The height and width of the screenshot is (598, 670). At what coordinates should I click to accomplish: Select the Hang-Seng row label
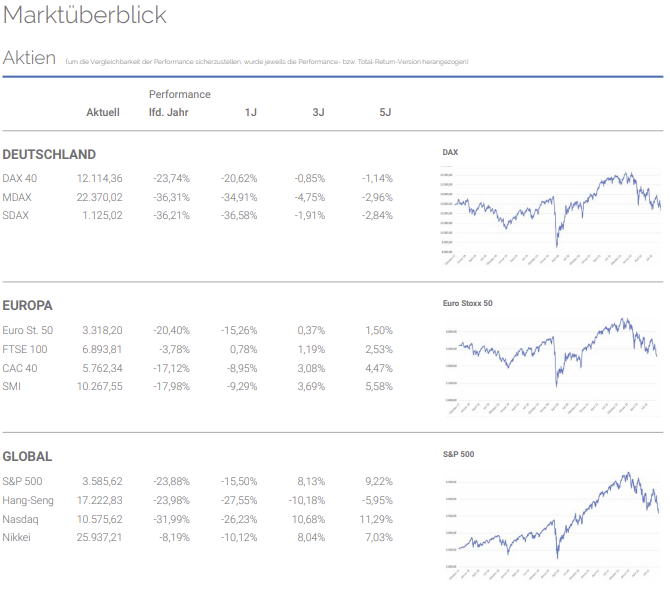coord(28,500)
